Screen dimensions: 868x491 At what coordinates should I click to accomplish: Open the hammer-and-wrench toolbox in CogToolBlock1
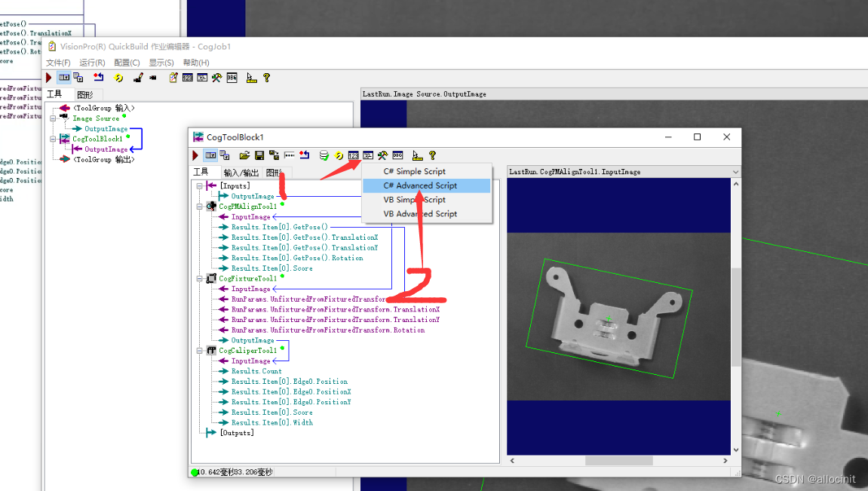click(x=382, y=155)
